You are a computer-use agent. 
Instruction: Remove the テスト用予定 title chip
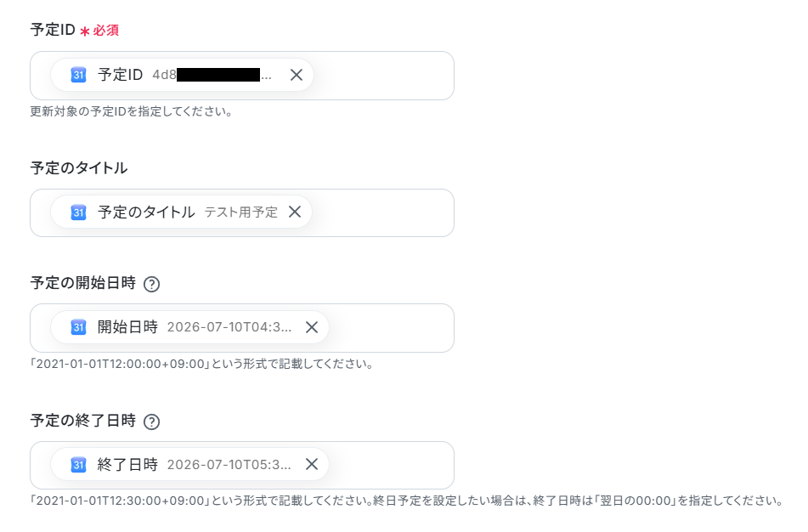295,212
